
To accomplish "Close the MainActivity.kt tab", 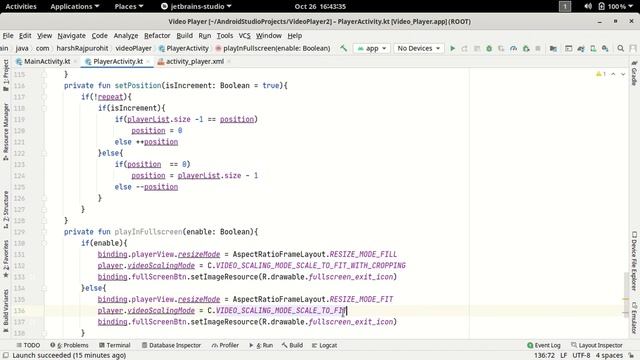I will click(76, 62).
